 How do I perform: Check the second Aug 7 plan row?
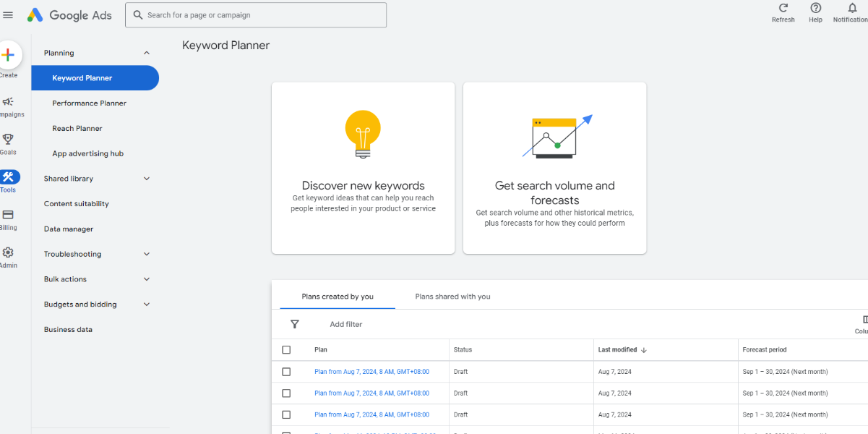click(x=286, y=393)
